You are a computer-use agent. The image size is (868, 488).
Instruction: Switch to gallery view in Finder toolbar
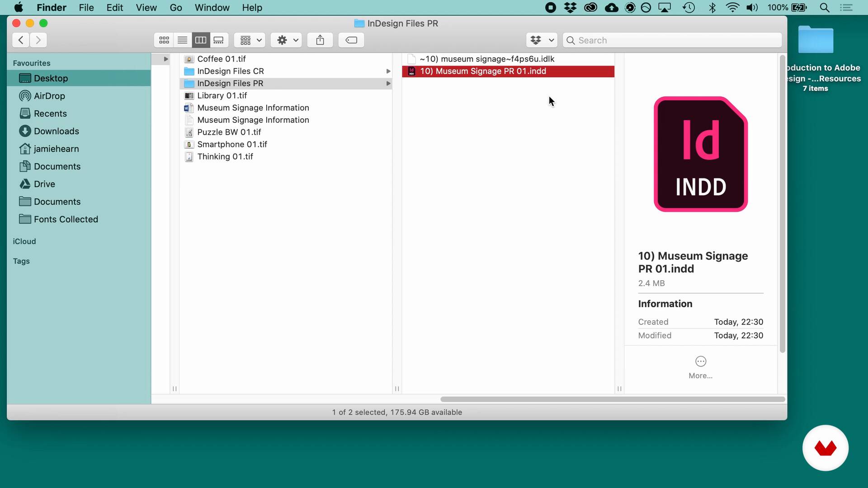(219, 40)
